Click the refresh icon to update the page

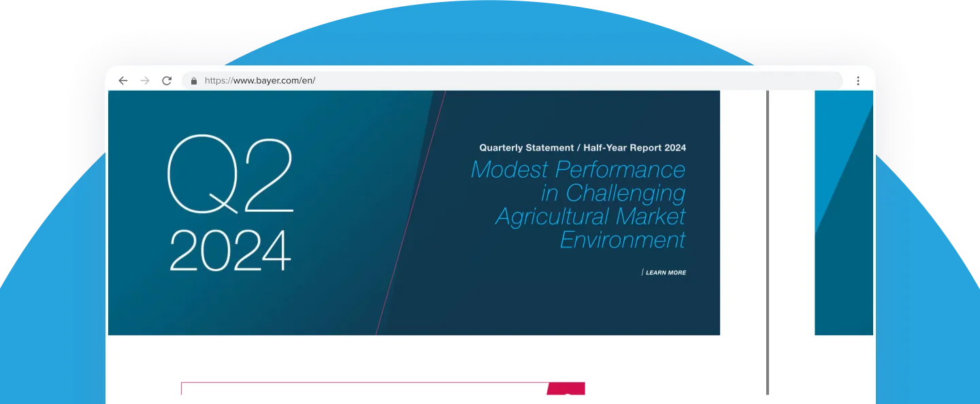click(167, 80)
